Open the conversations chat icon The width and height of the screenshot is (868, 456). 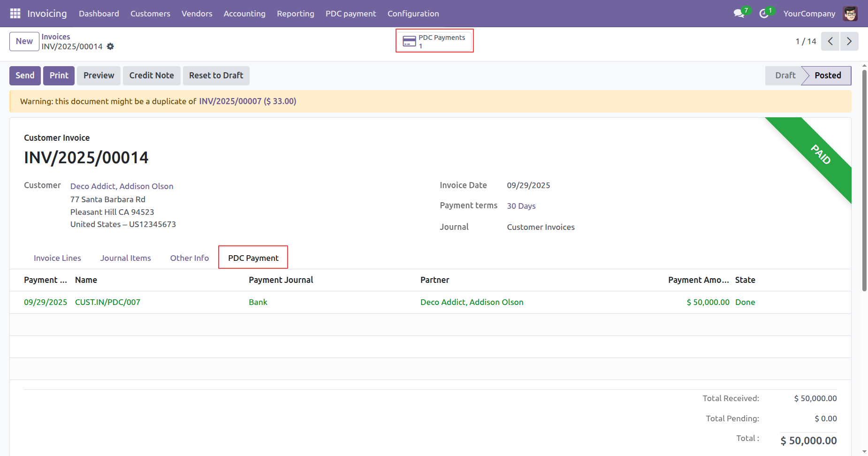coord(739,14)
